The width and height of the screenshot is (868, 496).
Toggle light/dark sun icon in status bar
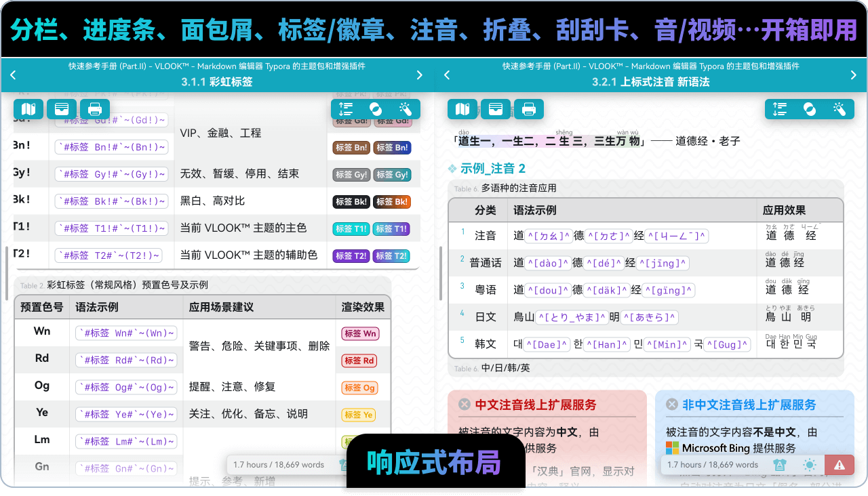pos(810,465)
